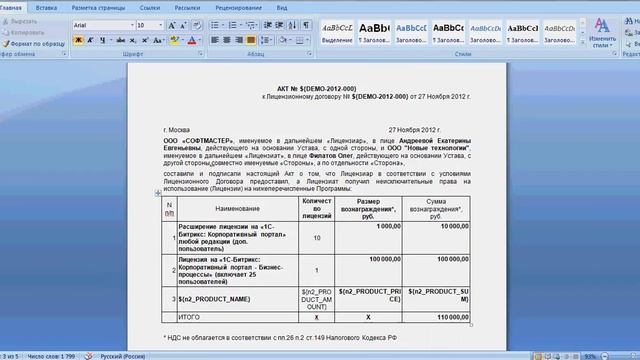
Task: Apply red font color
Action: pyautogui.click(x=191, y=40)
